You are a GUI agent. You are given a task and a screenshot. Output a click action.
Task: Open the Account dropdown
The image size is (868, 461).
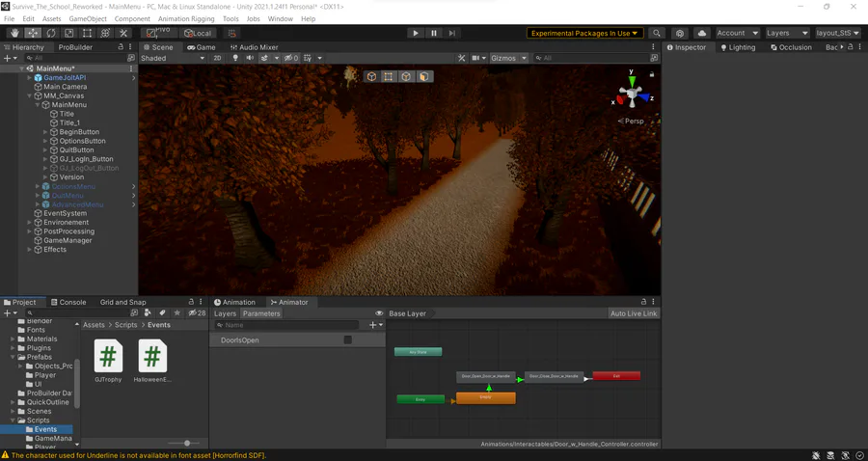(x=738, y=33)
